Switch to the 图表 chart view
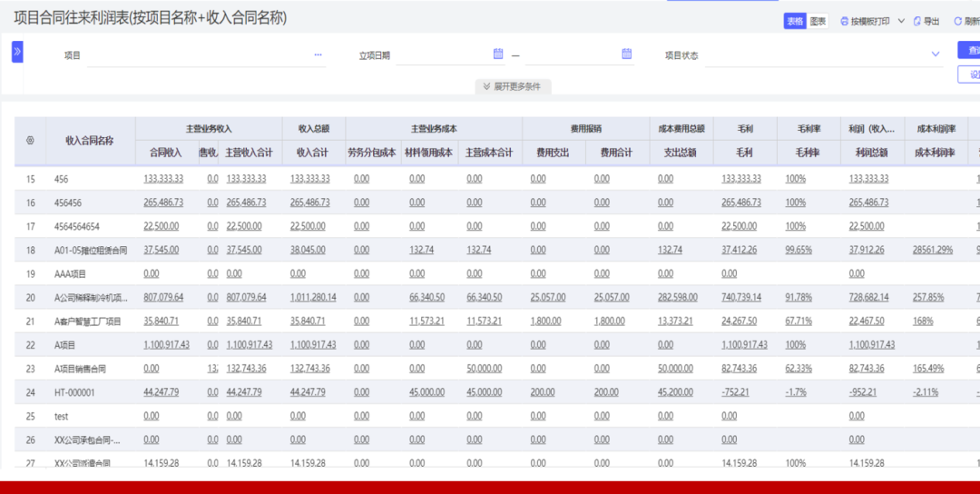This screenshot has height=494, width=980. pos(818,21)
